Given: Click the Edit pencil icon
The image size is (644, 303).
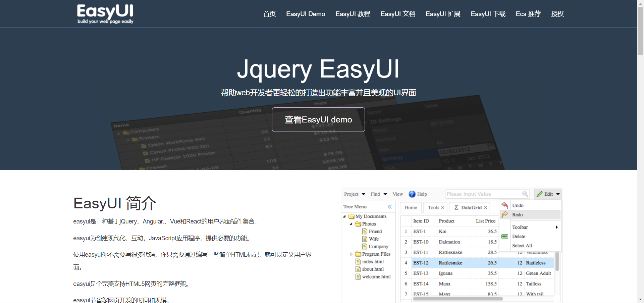Looking at the screenshot, I should (539, 194).
